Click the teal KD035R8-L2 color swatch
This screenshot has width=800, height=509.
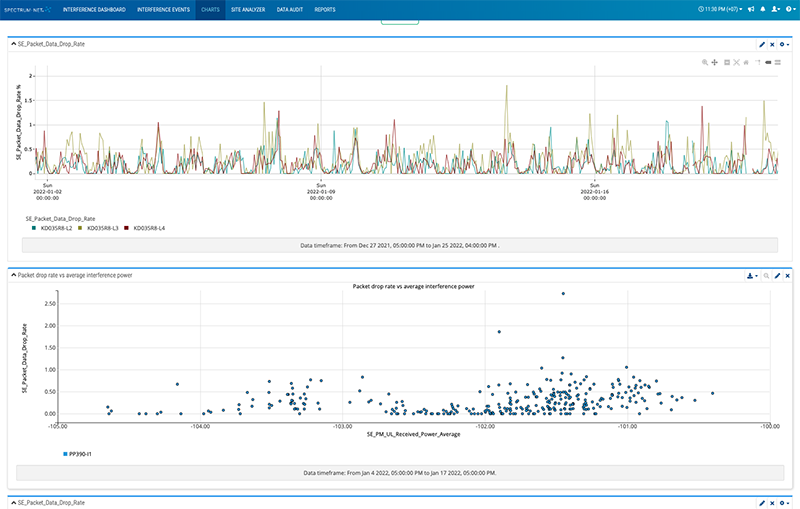click(x=34, y=228)
